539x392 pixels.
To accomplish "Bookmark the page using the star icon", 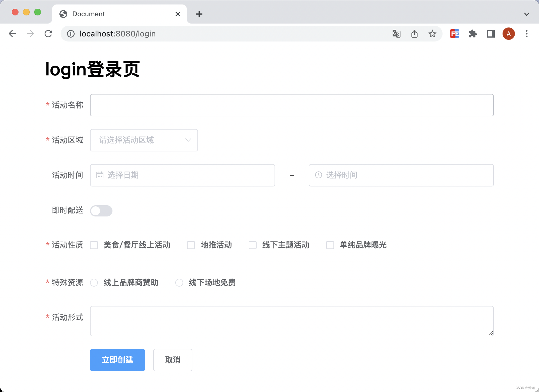I will (x=432, y=34).
